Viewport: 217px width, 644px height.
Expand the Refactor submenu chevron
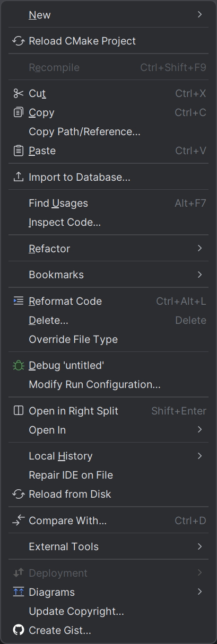(x=200, y=249)
